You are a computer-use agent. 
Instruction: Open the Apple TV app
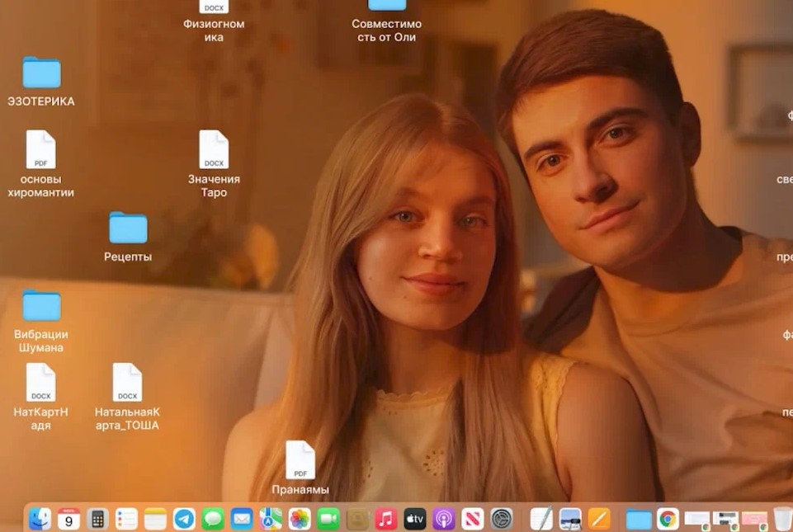coord(414,519)
